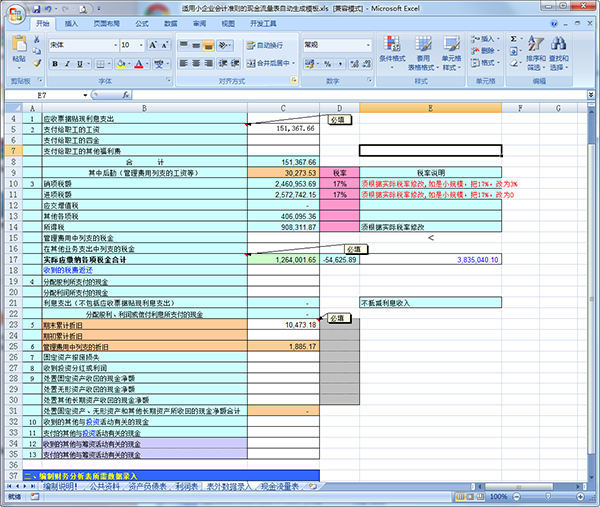Switch to the 公式 ribbon tab
This screenshot has height=507, width=600.
click(142, 24)
